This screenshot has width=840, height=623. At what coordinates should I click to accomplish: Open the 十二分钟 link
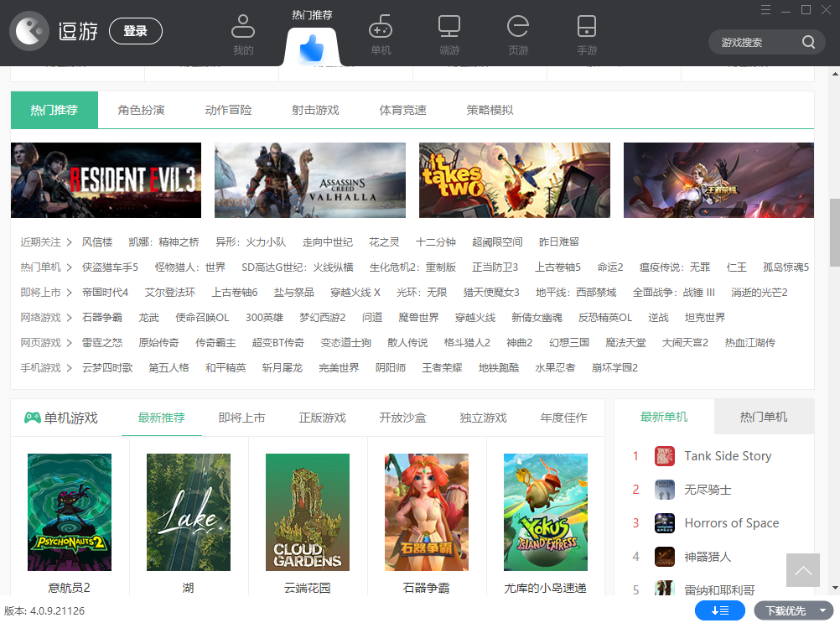[x=436, y=242]
